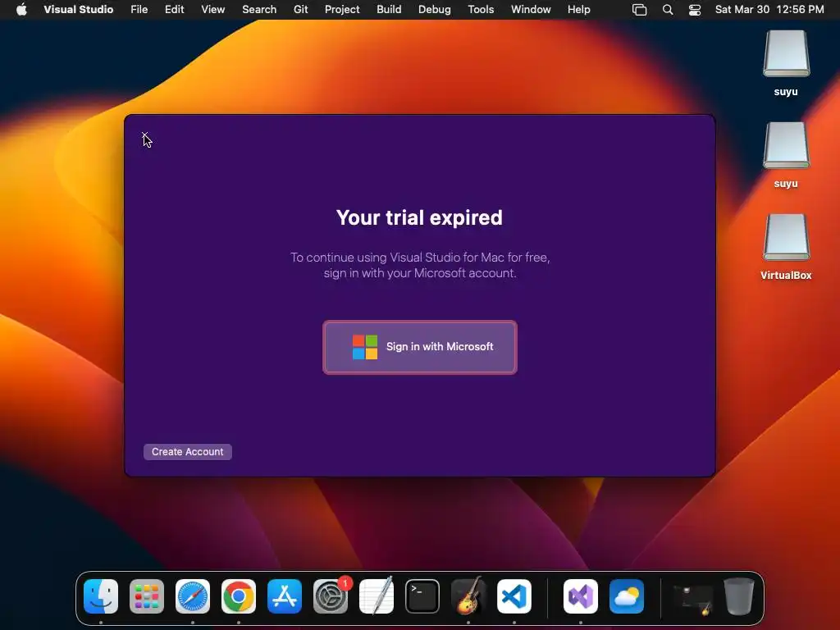
Task: Switch to Visual Studio Code in Dock
Action: (514, 596)
